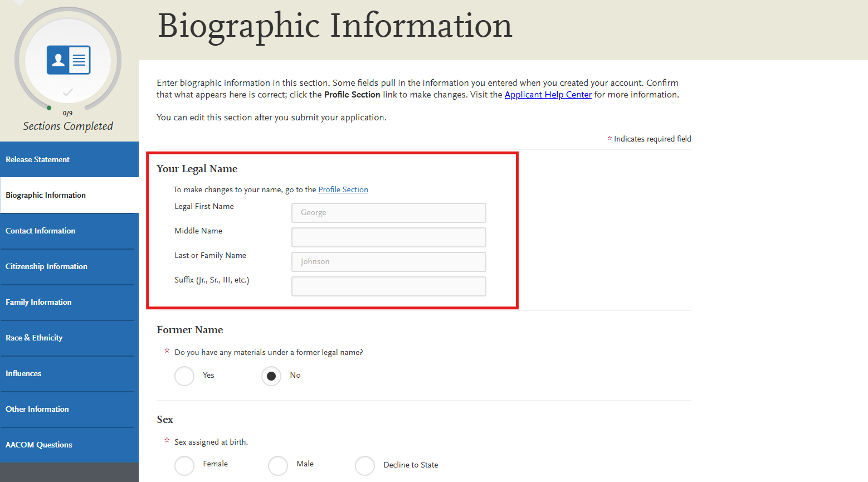Select No for materials under former legal name
This screenshot has height=482, width=868.
[x=271, y=376]
